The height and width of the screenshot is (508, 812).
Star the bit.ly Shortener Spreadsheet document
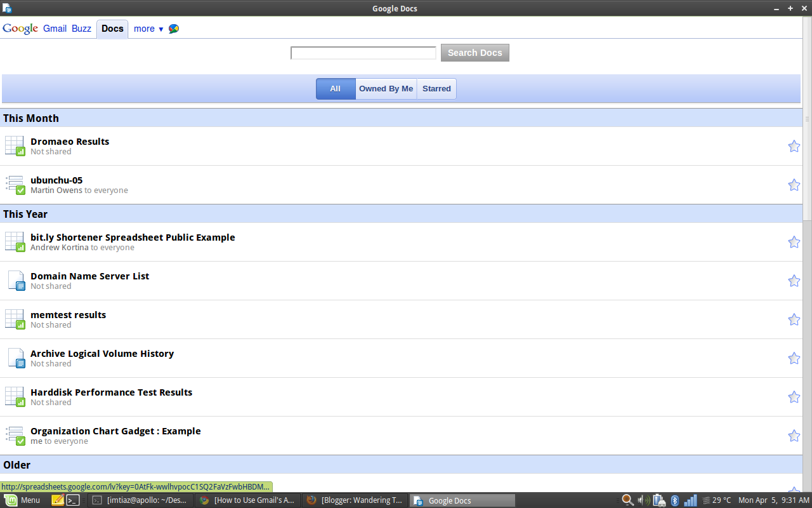794,242
